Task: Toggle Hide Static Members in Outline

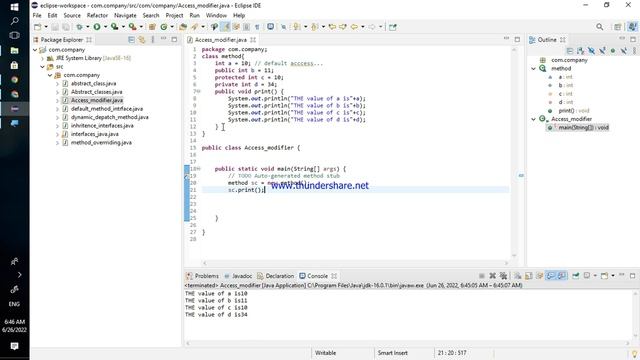Action: pos(602,51)
